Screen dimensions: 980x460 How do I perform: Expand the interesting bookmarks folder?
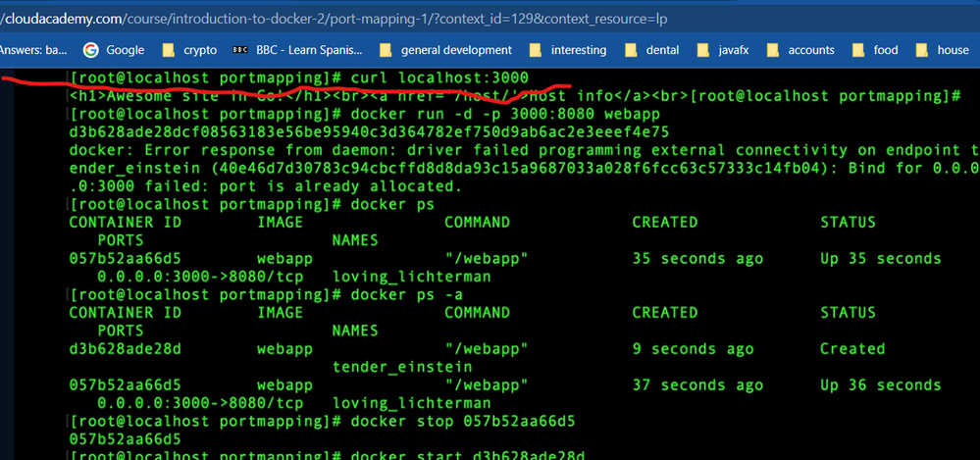tap(567, 50)
